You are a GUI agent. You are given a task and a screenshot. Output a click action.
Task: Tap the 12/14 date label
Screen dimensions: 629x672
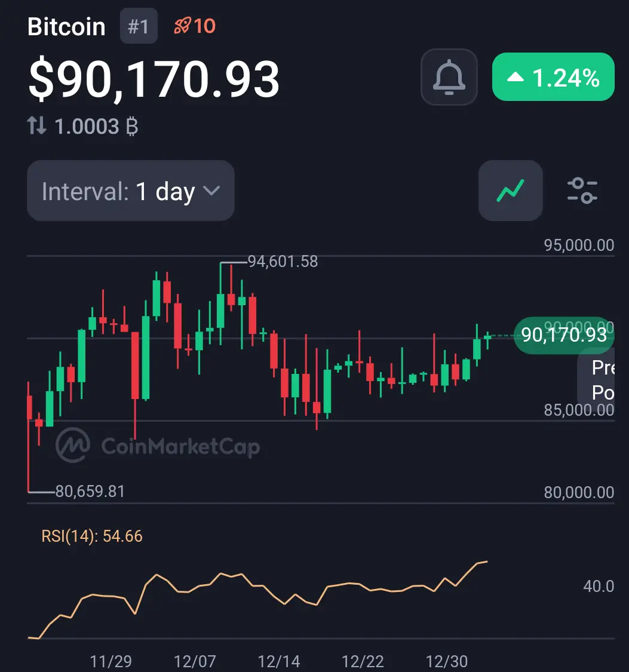[279, 661]
